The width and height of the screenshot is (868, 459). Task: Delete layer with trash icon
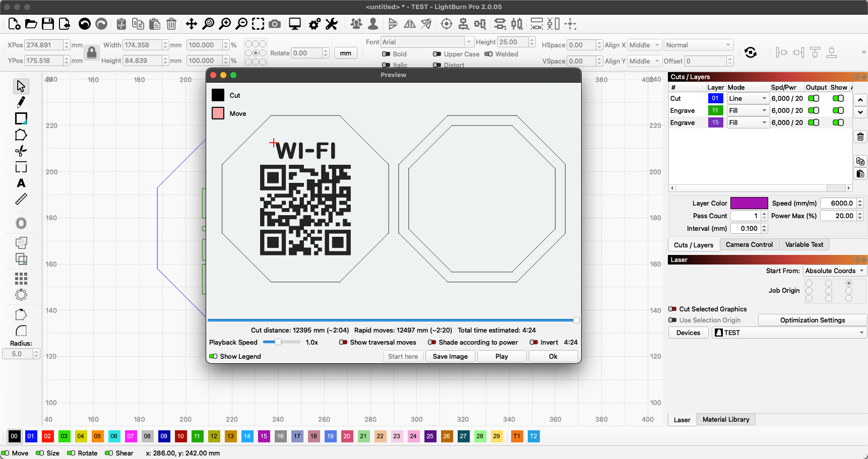[860, 137]
